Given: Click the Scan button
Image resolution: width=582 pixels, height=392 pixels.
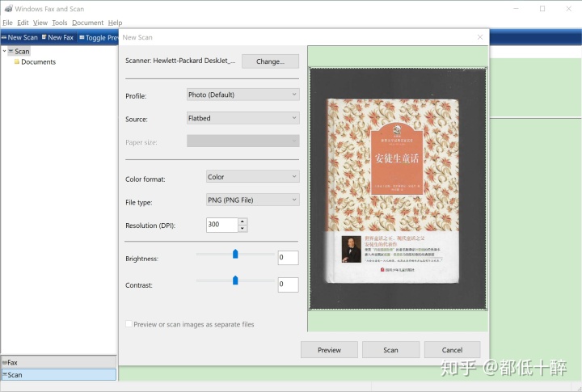Looking at the screenshot, I should 391,350.
